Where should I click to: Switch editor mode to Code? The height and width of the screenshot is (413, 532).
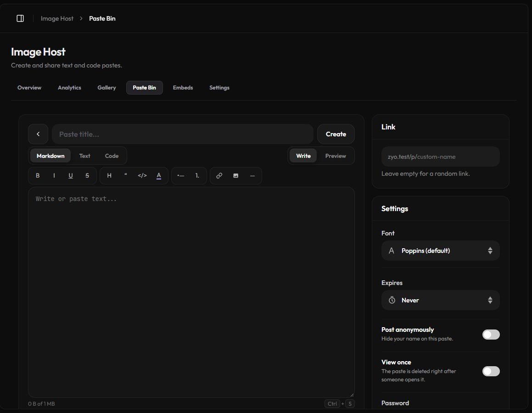coord(112,156)
